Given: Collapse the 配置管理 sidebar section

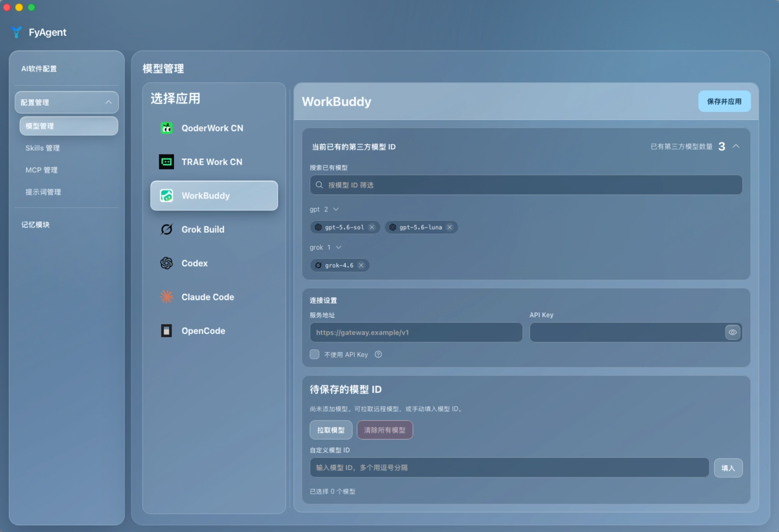Looking at the screenshot, I should 109,102.
